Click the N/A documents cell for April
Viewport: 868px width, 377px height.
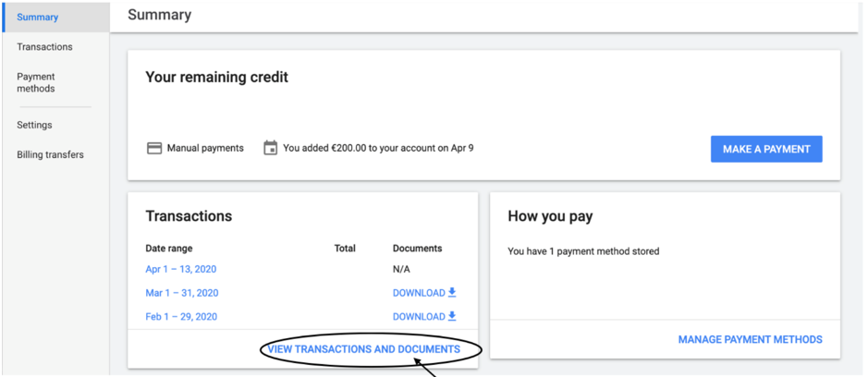[x=401, y=270]
